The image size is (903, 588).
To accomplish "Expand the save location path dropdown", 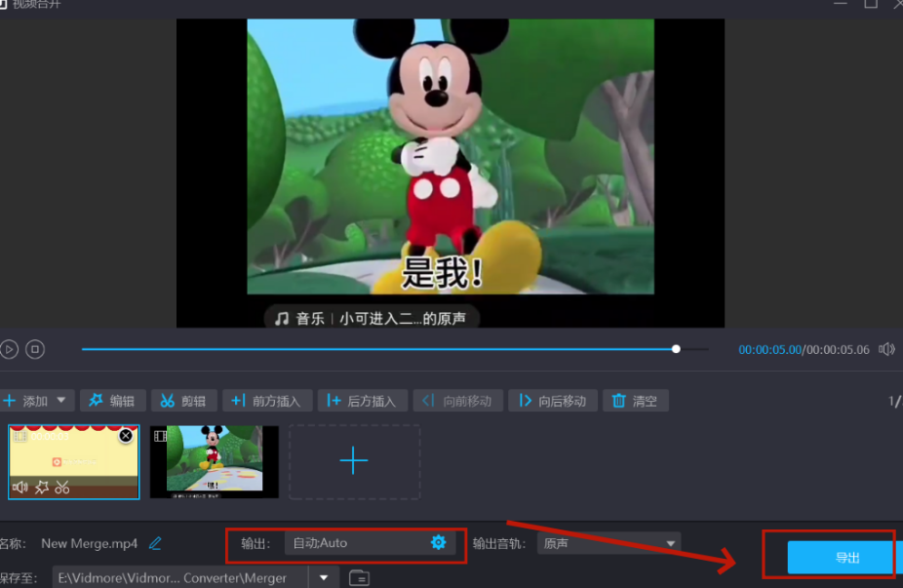I will tap(323, 576).
